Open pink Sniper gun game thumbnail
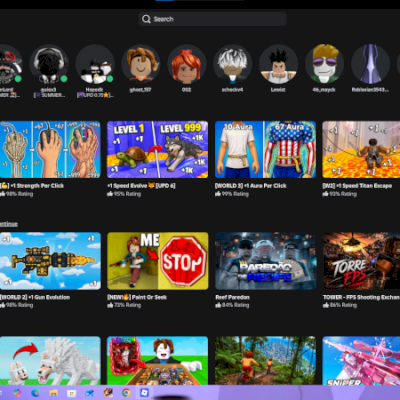The image size is (400, 400). tap(361, 361)
